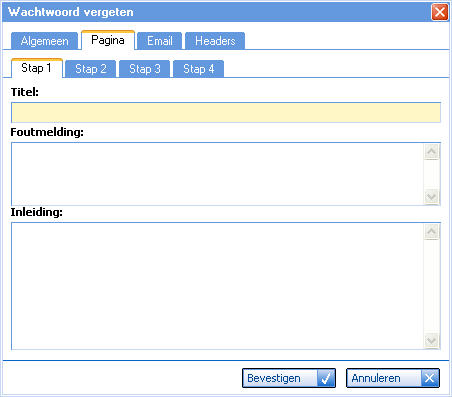The height and width of the screenshot is (397, 452).
Task: Go to the Stap 2 sub-tab
Action: [x=91, y=69]
